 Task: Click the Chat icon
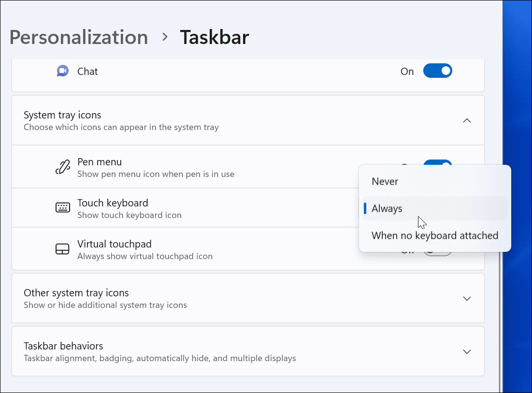[62, 72]
